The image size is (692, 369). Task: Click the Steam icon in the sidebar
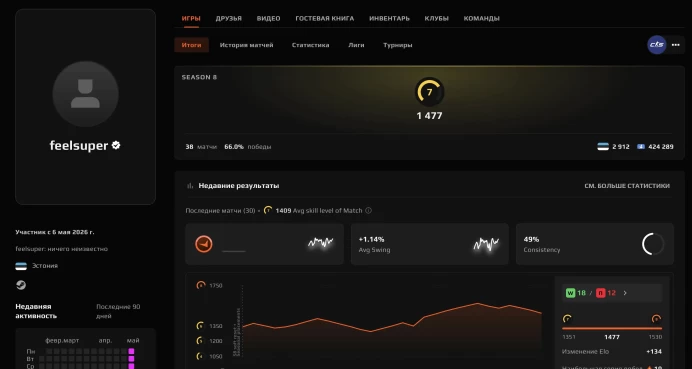(x=21, y=285)
